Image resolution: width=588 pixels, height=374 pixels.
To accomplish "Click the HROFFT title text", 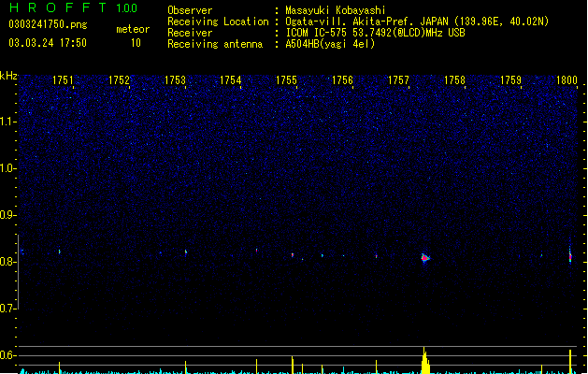I will pos(58,7).
